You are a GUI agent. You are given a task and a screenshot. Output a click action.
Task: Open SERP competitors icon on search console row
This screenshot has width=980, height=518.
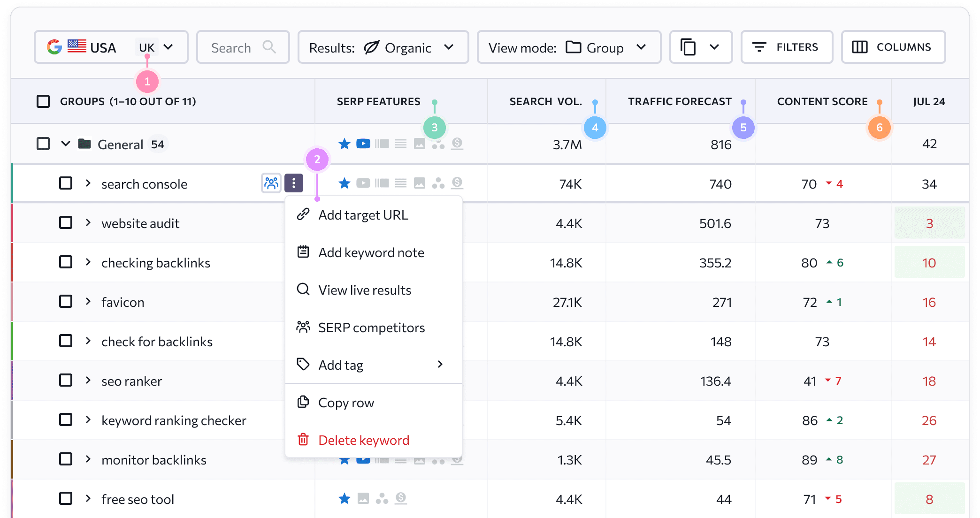(271, 183)
